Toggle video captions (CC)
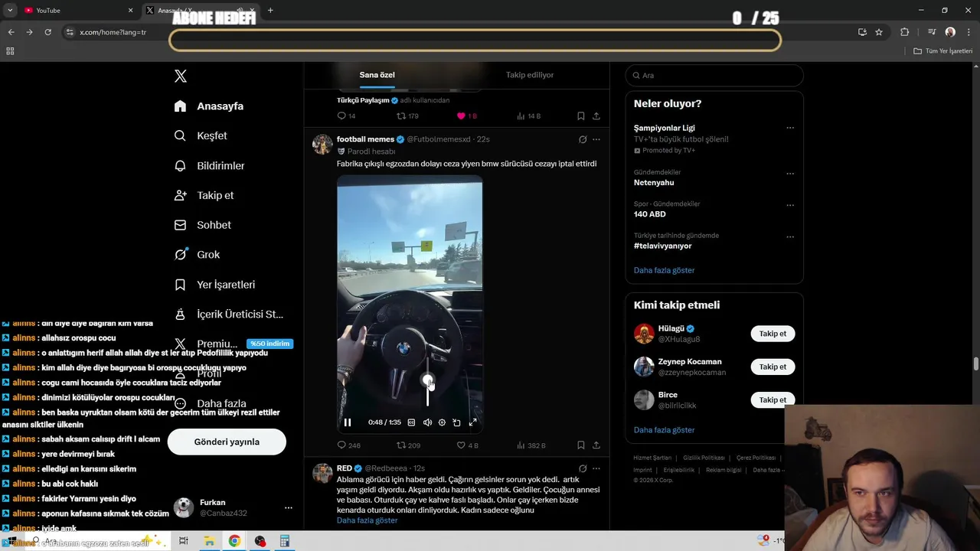The width and height of the screenshot is (980, 551). (x=411, y=422)
